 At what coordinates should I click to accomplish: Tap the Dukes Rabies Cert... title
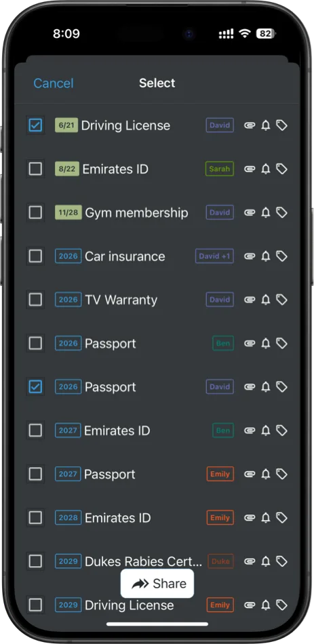[x=144, y=561]
